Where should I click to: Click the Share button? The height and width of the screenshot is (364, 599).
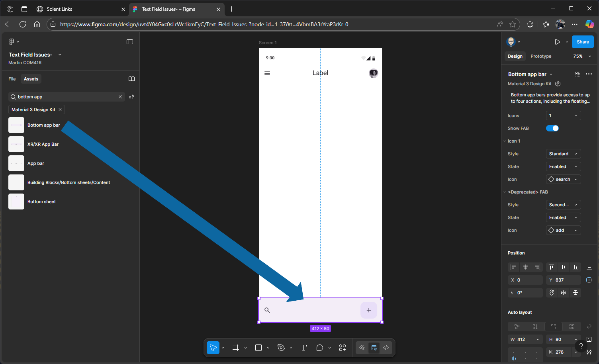582,42
